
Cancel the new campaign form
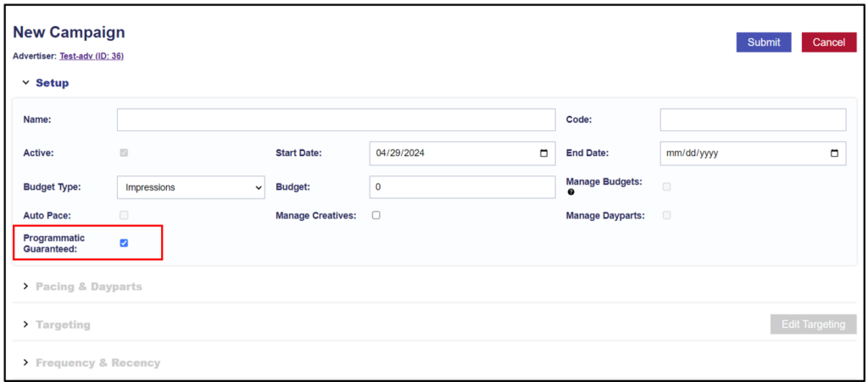(x=829, y=42)
